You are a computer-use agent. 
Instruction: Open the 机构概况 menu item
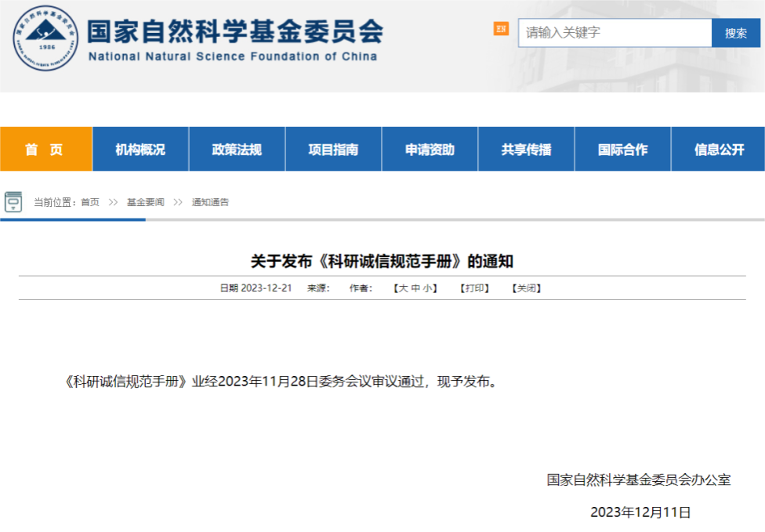(x=140, y=149)
